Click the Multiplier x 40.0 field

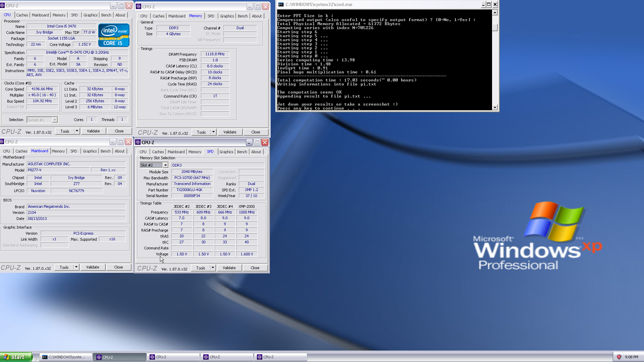coord(42,95)
